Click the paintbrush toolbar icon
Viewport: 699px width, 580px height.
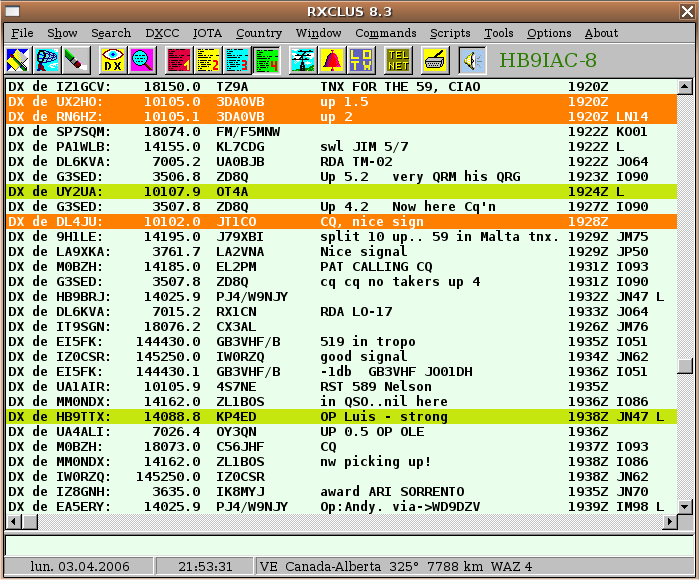coord(76,60)
